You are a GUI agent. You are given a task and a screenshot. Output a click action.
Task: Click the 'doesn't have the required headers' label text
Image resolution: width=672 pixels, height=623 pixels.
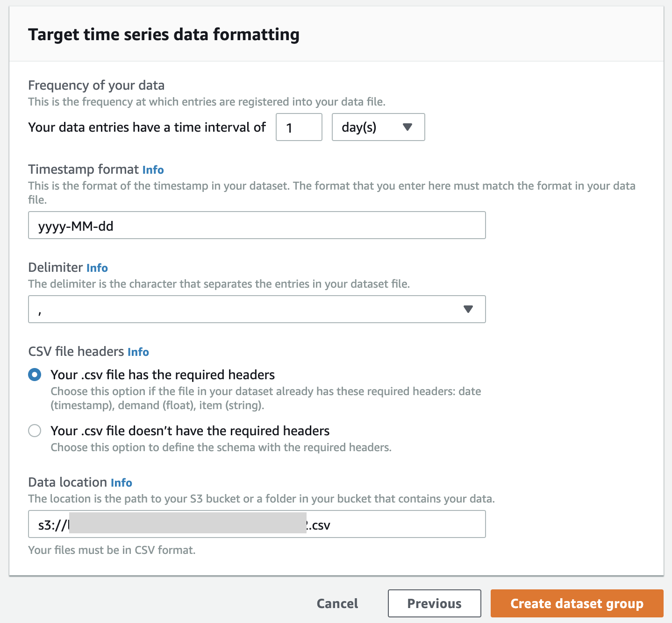click(x=190, y=431)
